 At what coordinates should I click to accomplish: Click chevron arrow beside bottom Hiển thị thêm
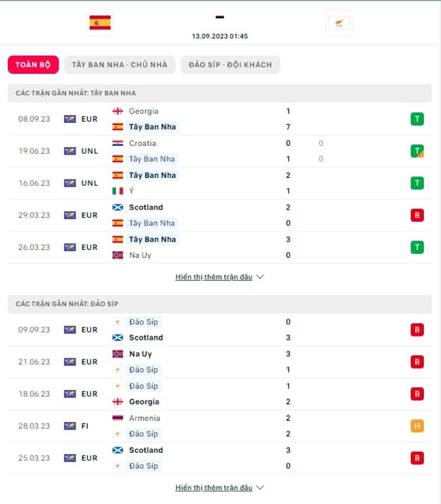(x=260, y=487)
